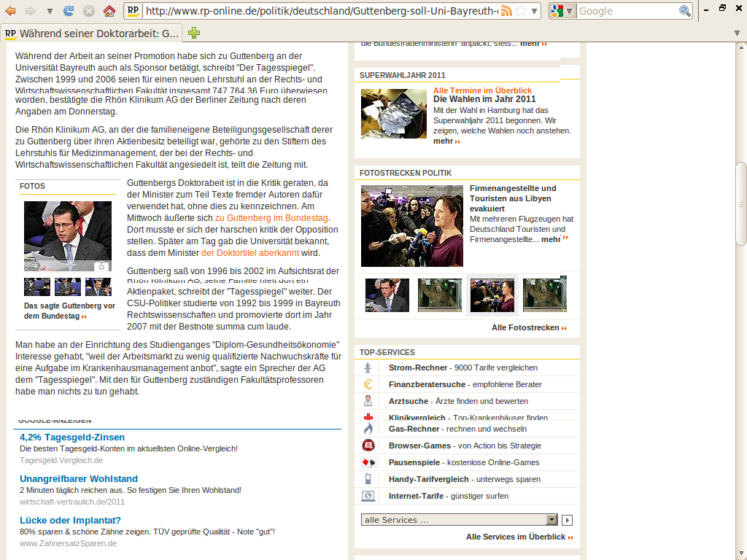Open the third small FOTOS thumbnail
The width and height of the screenshot is (747, 560).
click(x=98, y=287)
